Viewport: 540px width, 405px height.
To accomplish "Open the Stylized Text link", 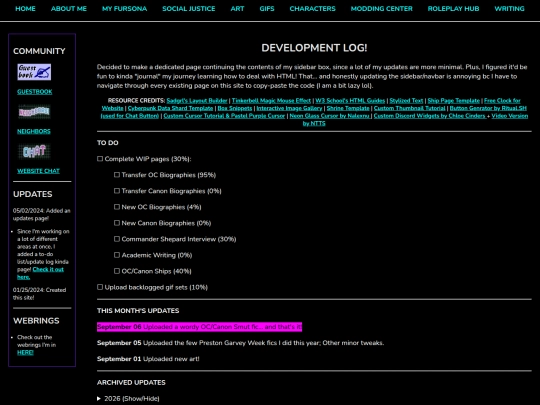I will 406,101.
